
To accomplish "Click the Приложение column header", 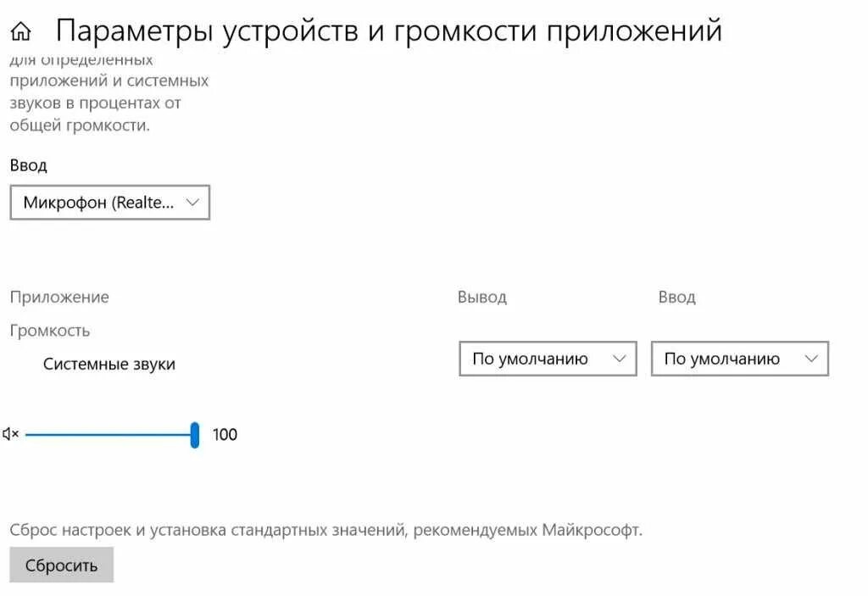I will [x=59, y=298].
